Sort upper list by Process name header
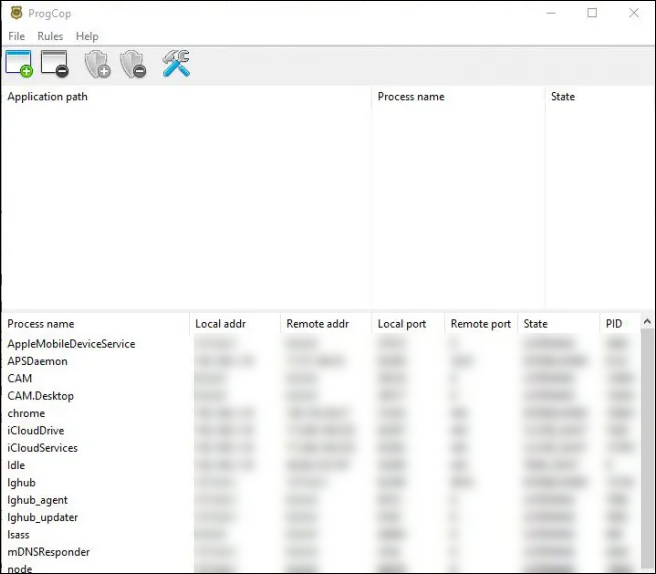Image resolution: width=656 pixels, height=574 pixels. [x=411, y=97]
